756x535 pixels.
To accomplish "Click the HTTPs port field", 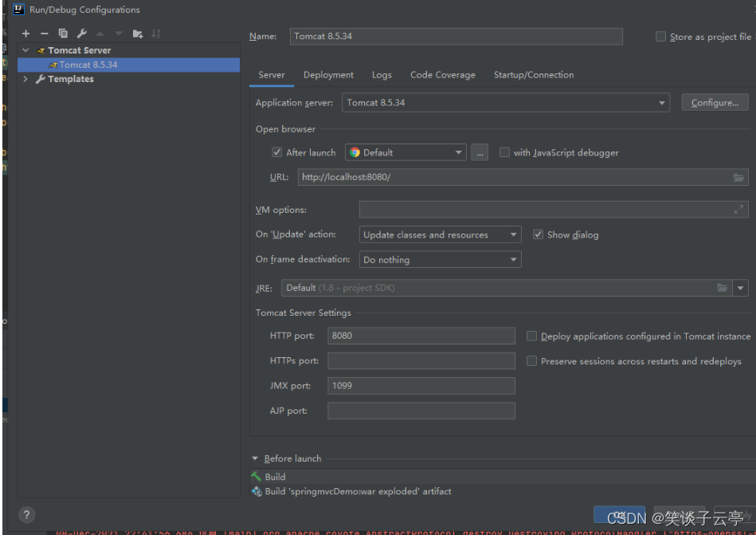I will tap(421, 360).
